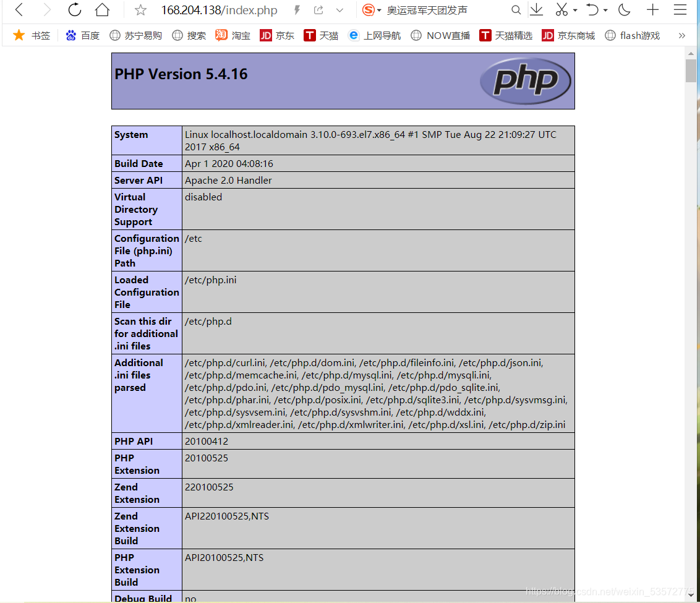This screenshot has width=700, height=603.
Task: Bookmark this page using the star
Action: [x=140, y=10]
